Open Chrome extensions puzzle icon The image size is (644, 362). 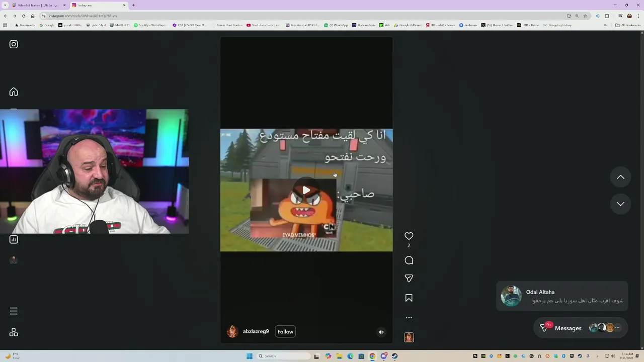(607, 16)
